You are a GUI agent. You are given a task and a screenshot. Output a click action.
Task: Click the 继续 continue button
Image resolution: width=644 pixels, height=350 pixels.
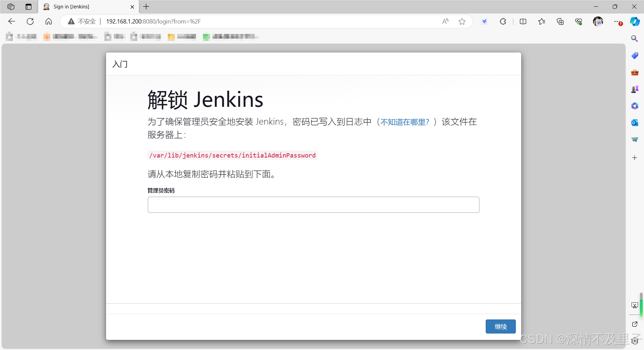click(500, 326)
